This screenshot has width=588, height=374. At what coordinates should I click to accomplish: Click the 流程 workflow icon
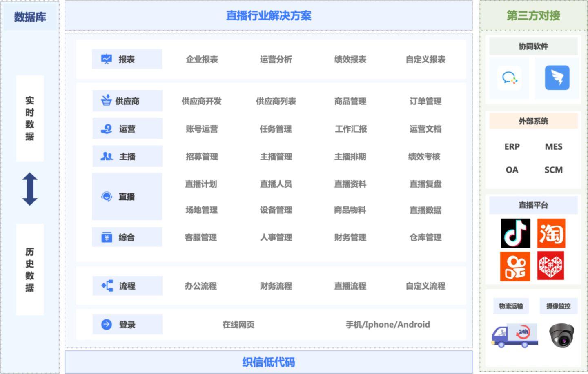tap(107, 285)
